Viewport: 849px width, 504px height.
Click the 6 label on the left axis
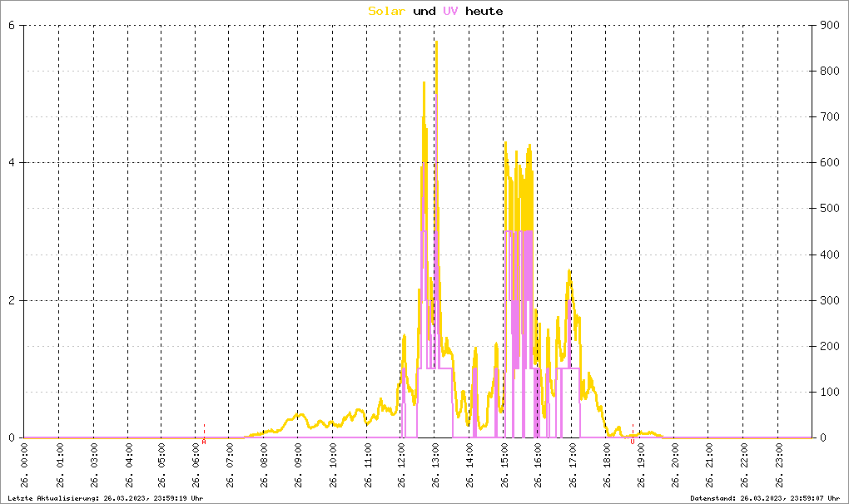coord(12,25)
